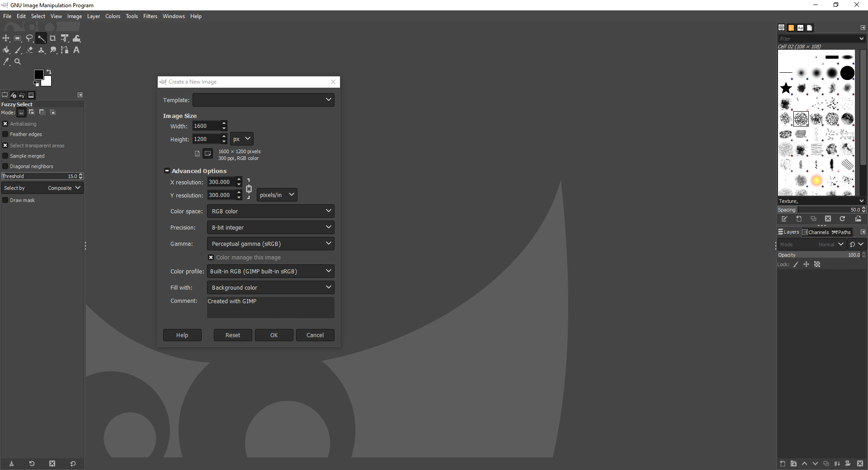Refresh brushes with the reload icon
Screen dimensions: 868x470
click(842, 219)
